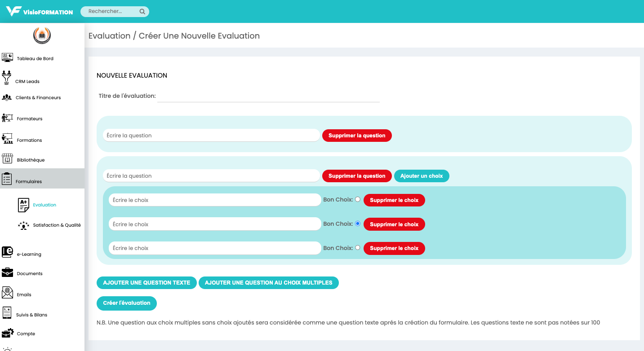Screen dimensions: 644x351
Task: Click AJOUTER UNE QUESTION AU CHOIX MULTIPLES
Action: [x=269, y=283]
